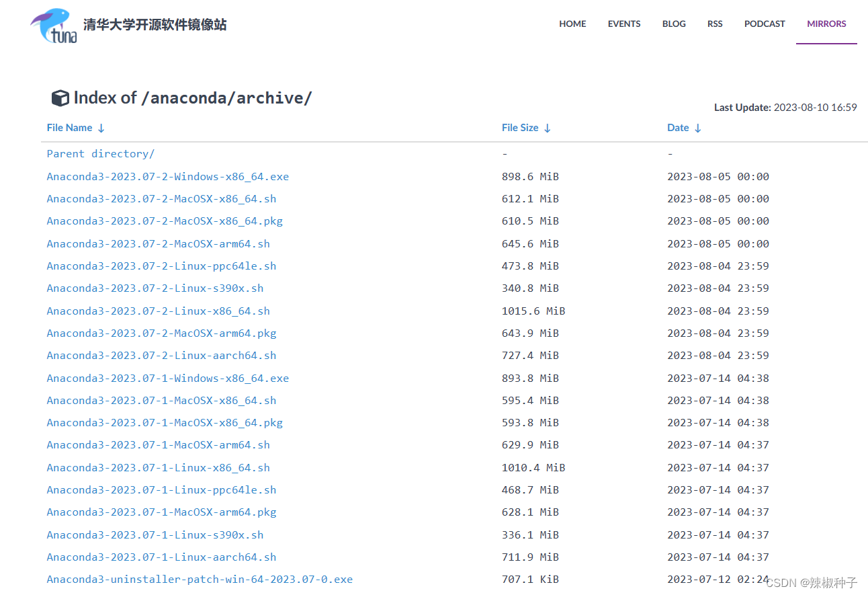868x595 pixels.
Task: Download Anaconda3-2023.07-1-Windows-x86_64.exe
Action: (168, 379)
